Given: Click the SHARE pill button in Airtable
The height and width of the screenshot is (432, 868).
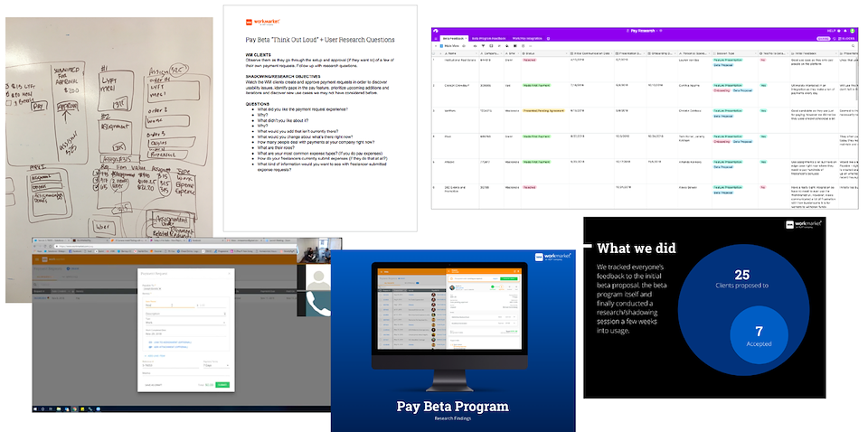Looking at the screenshot, I should (824, 39).
